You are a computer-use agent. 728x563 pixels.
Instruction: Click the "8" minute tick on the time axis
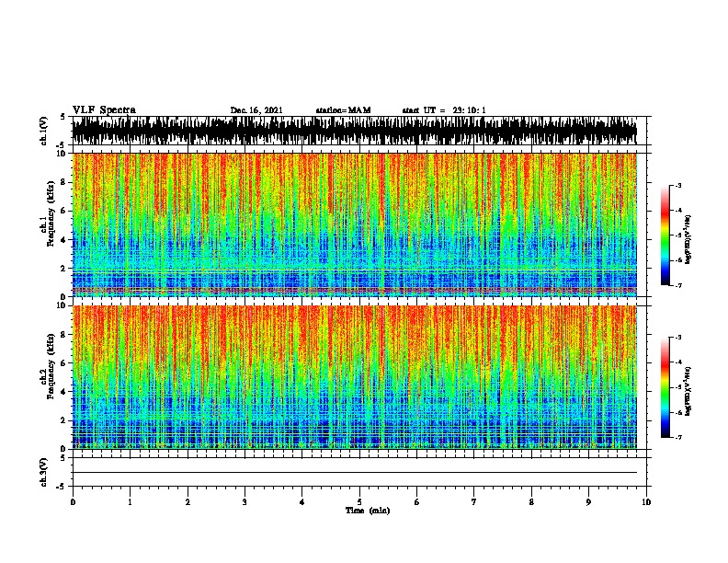pos(531,502)
